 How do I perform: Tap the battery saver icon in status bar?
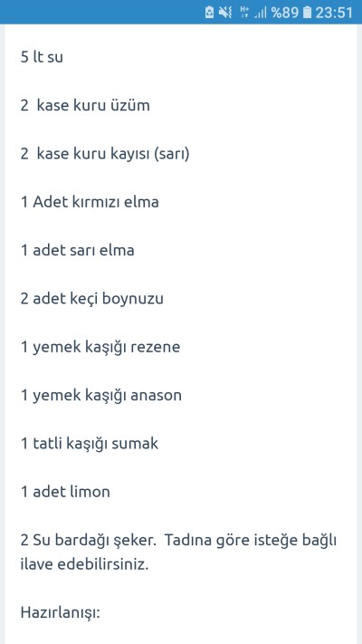[x=209, y=13]
